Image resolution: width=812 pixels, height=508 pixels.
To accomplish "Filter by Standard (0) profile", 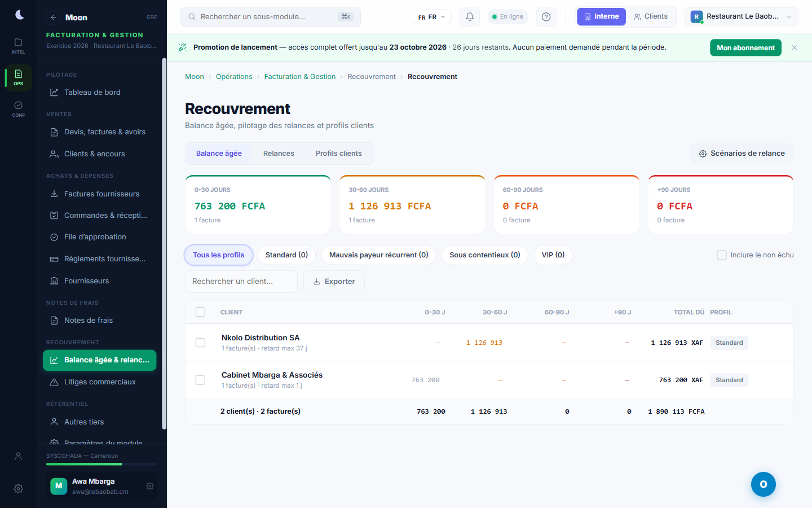I will pos(286,255).
